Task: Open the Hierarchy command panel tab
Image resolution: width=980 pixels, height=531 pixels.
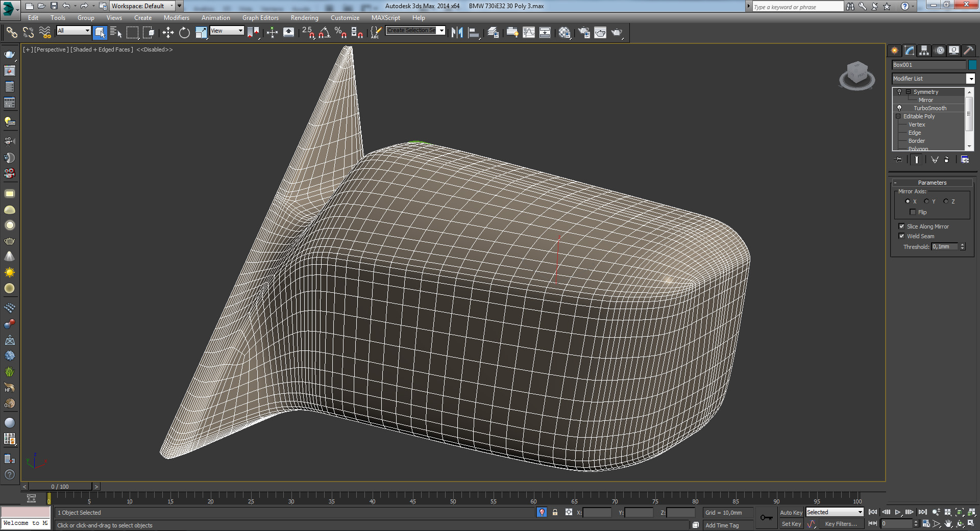Action: pos(924,50)
